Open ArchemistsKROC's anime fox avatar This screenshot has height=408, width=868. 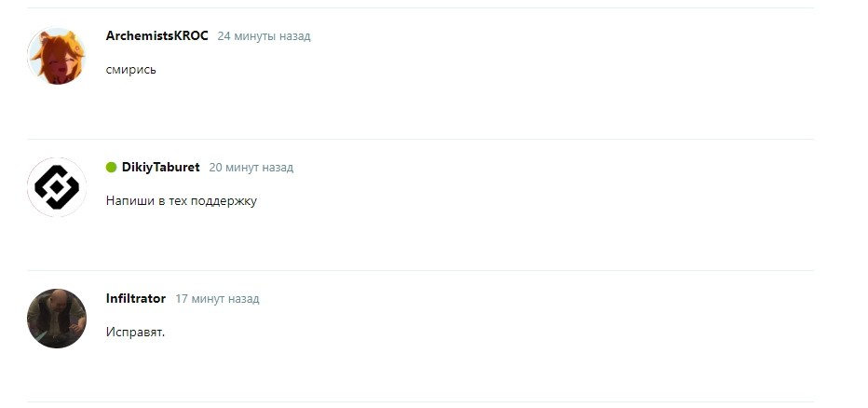[x=57, y=55]
